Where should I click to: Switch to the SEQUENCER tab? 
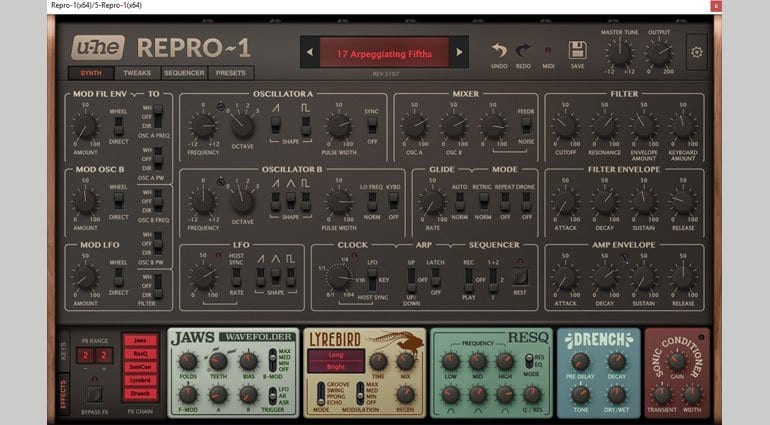tap(184, 73)
